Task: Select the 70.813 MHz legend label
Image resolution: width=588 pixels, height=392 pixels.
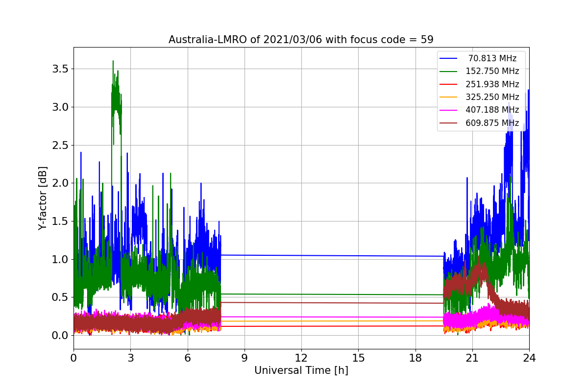Action: (492, 58)
